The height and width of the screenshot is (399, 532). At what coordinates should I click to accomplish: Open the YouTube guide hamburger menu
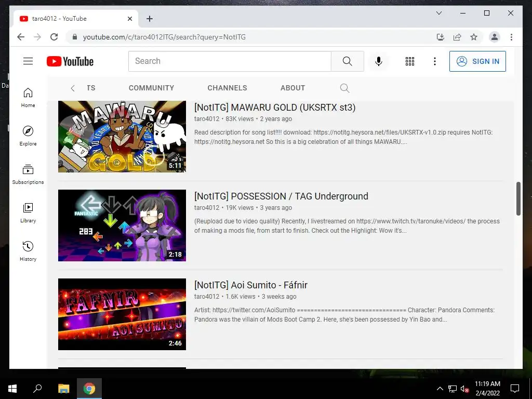pyautogui.click(x=28, y=61)
